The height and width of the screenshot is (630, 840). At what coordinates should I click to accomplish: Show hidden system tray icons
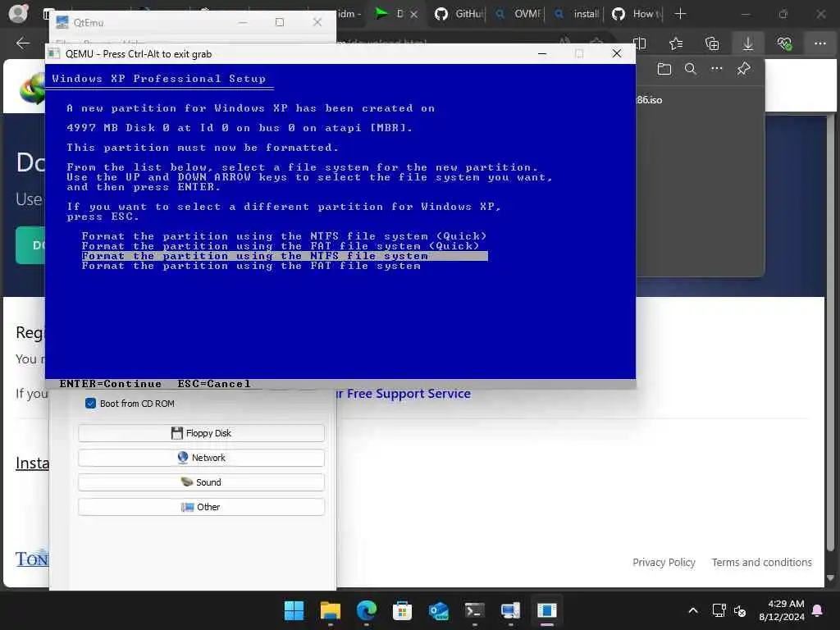pos(692,610)
